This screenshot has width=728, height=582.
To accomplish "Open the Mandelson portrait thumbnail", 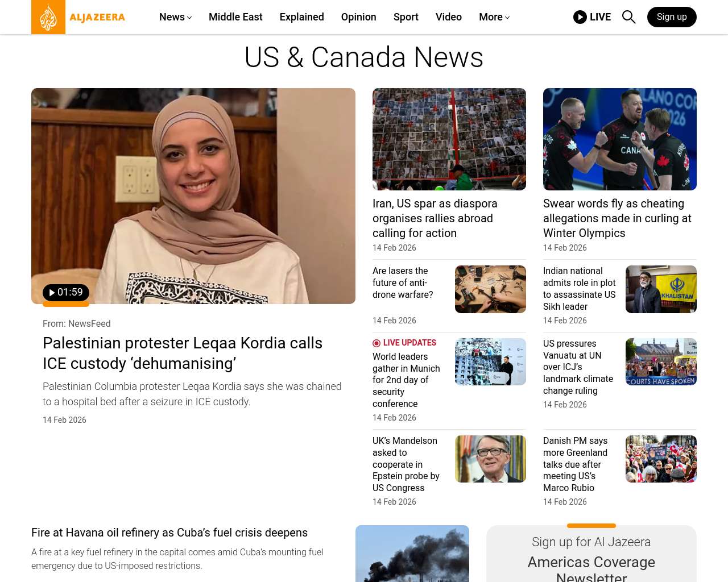I will pos(490,459).
